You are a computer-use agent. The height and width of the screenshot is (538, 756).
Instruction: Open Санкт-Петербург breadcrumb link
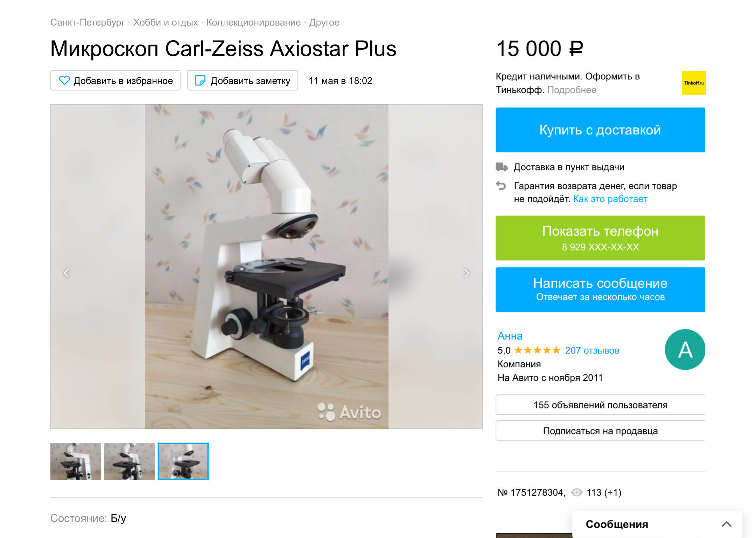87,22
